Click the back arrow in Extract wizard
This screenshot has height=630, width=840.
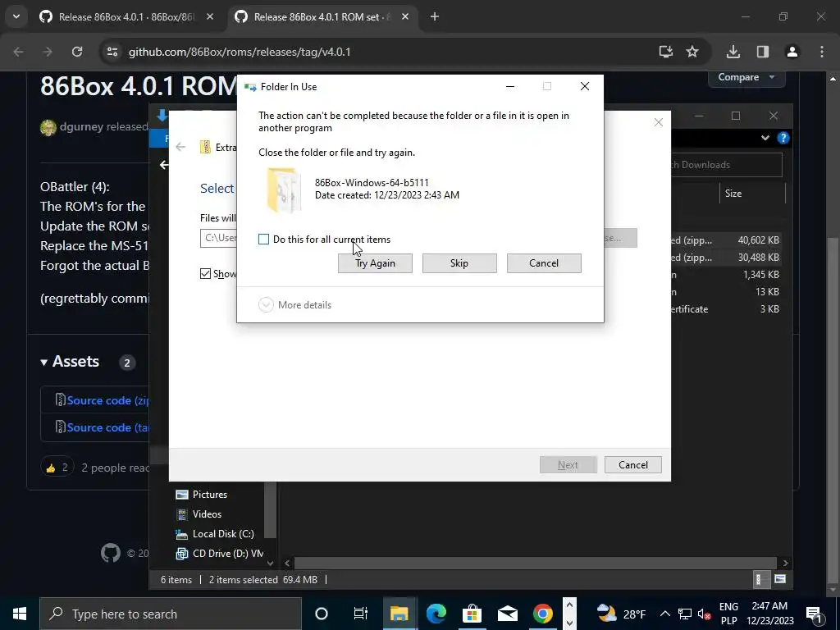(x=180, y=147)
